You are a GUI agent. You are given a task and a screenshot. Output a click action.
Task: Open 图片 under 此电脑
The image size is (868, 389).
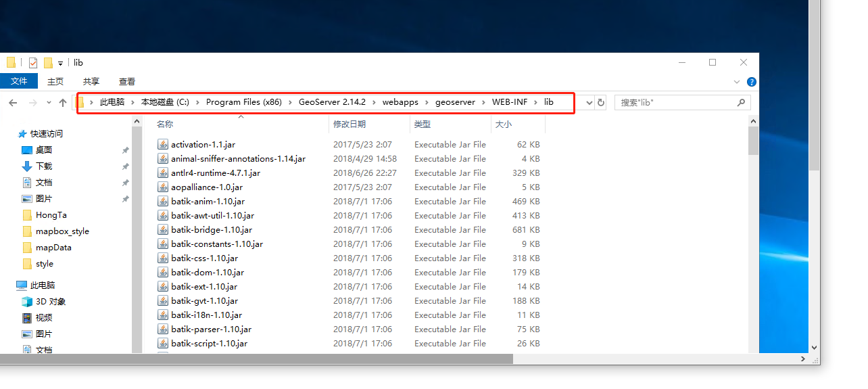(x=44, y=334)
